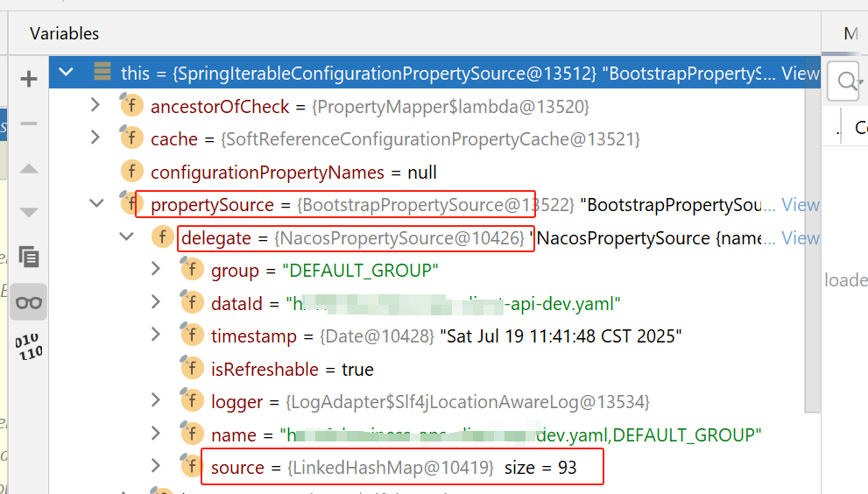Image resolution: width=868 pixels, height=494 pixels.
Task: Expand the ancestorOfCheck field
Action: click(x=95, y=105)
